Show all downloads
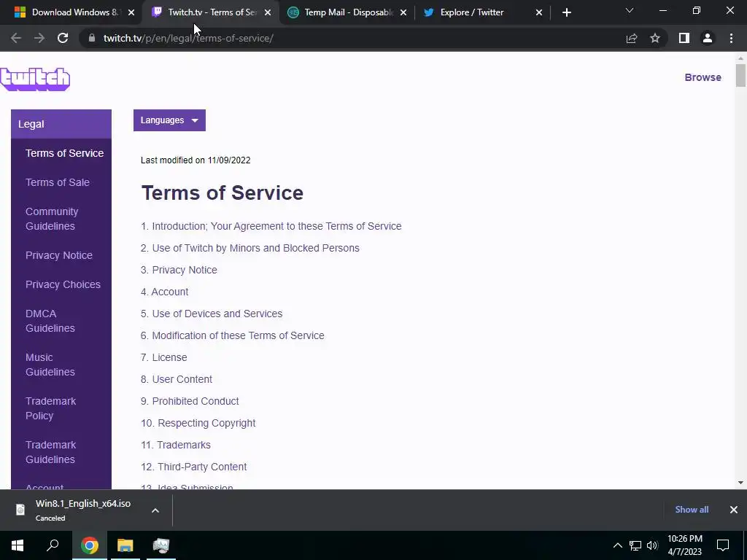The height and width of the screenshot is (560, 747). coord(692,510)
